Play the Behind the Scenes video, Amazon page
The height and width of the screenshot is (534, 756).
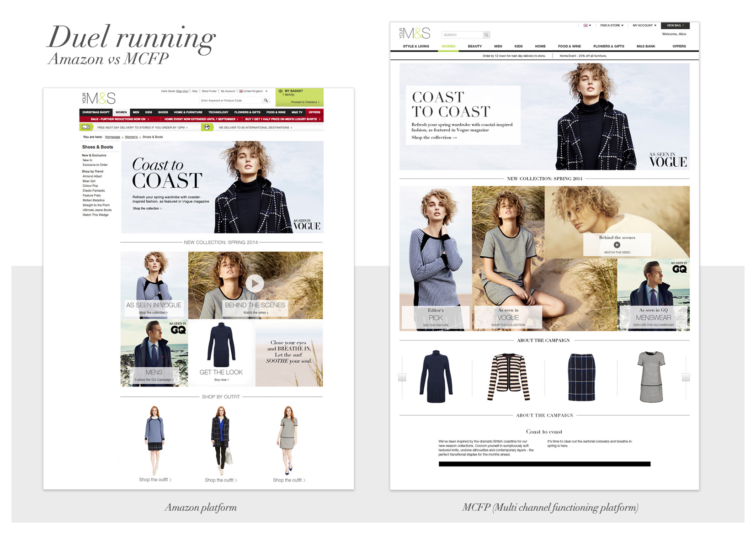coord(255,284)
